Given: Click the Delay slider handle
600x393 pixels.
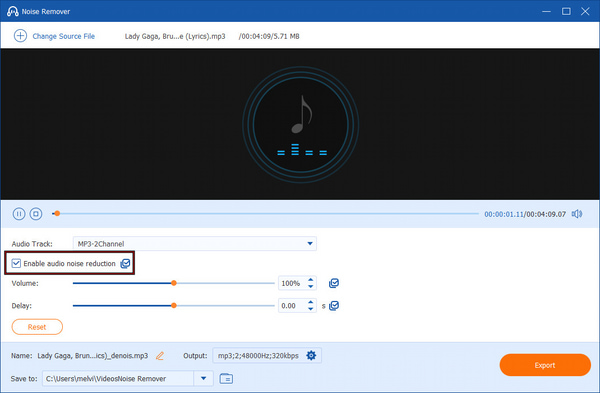Looking at the screenshot, I should 174,305.
